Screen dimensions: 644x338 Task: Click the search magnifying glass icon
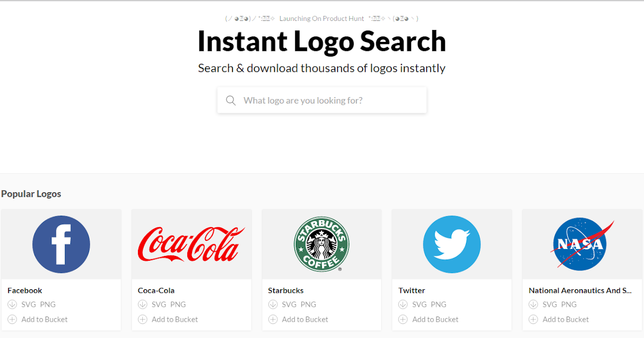coord(231,100)
